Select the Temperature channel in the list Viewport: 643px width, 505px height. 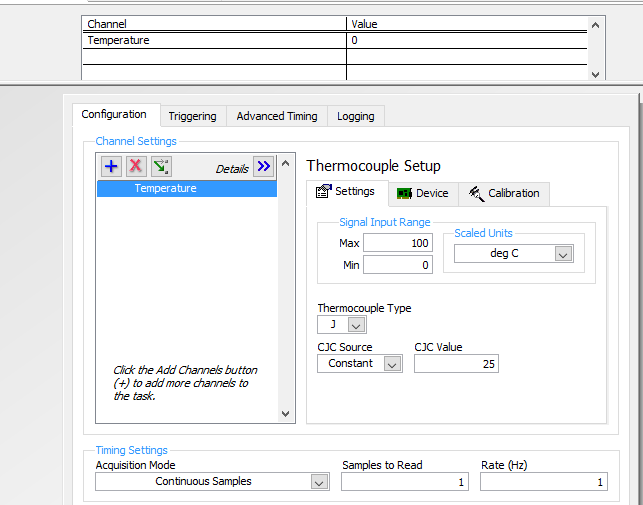pos(187,188)
